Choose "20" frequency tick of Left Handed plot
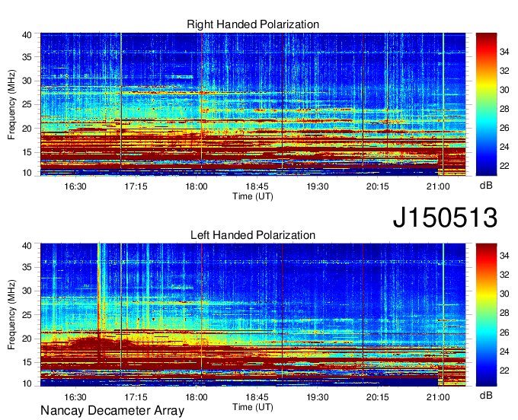This screenshot has height=420, width=518. pyautogui.click(x=27, y=339)
